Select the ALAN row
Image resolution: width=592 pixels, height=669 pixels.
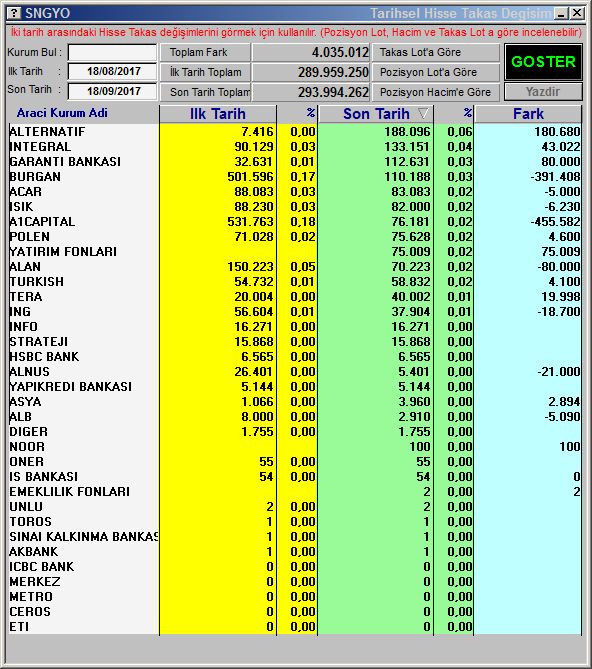(295, 267)
